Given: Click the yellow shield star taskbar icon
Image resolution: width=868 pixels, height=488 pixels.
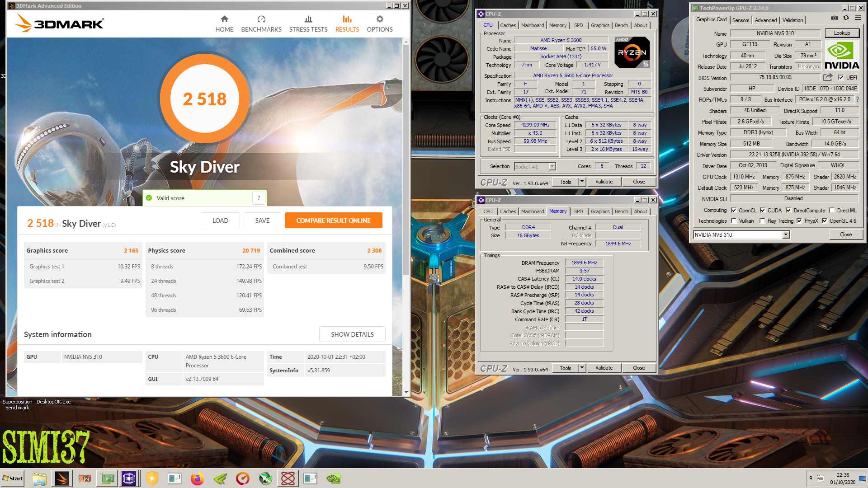Looking at the screenshot, I should pyautogui.click(x=152, y=479).
